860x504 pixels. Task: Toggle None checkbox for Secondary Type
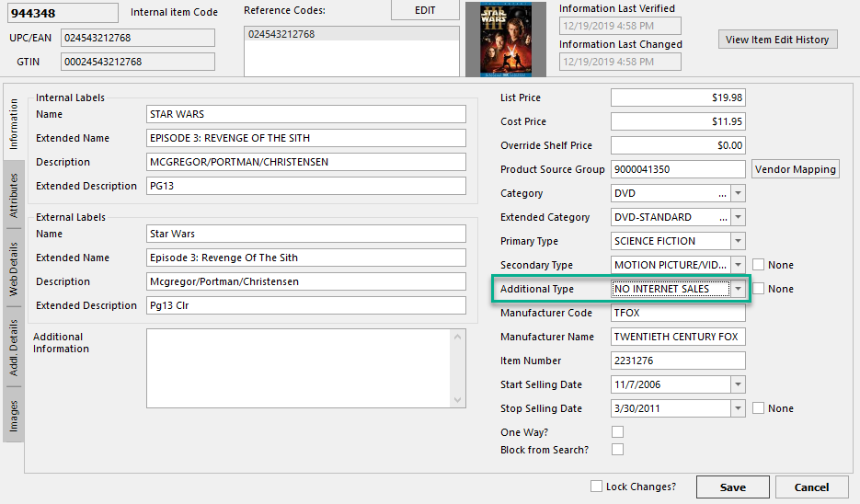(x=759, y=265)
